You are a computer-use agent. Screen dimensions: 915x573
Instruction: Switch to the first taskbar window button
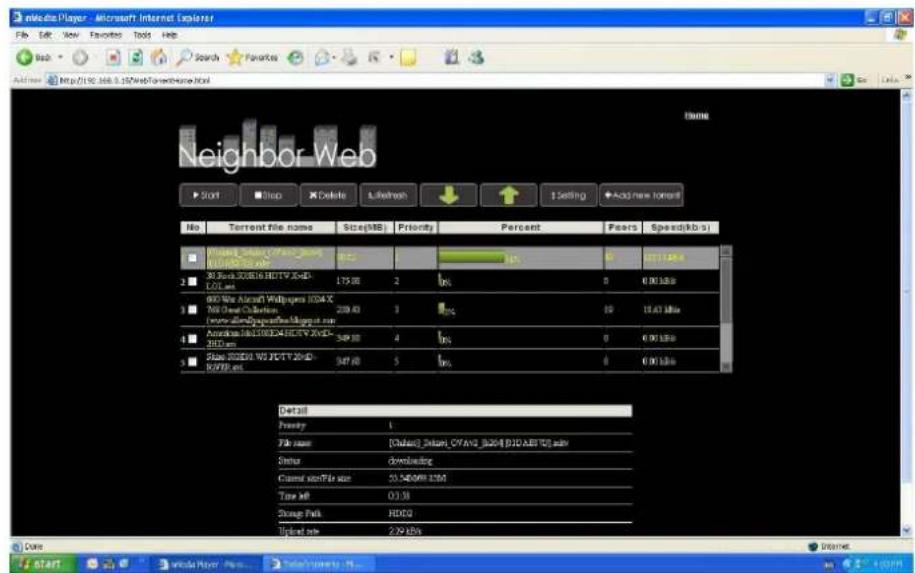[x=205, y=564]
